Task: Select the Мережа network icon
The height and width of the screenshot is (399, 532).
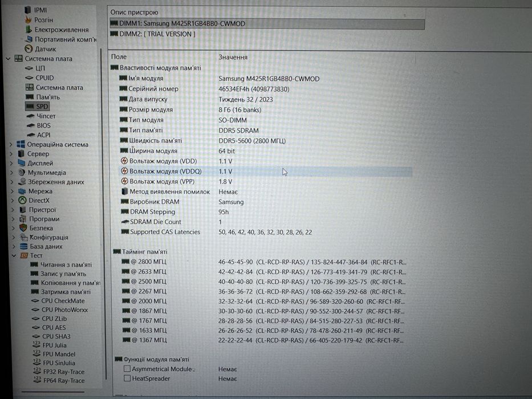Action: coord(22,191)
